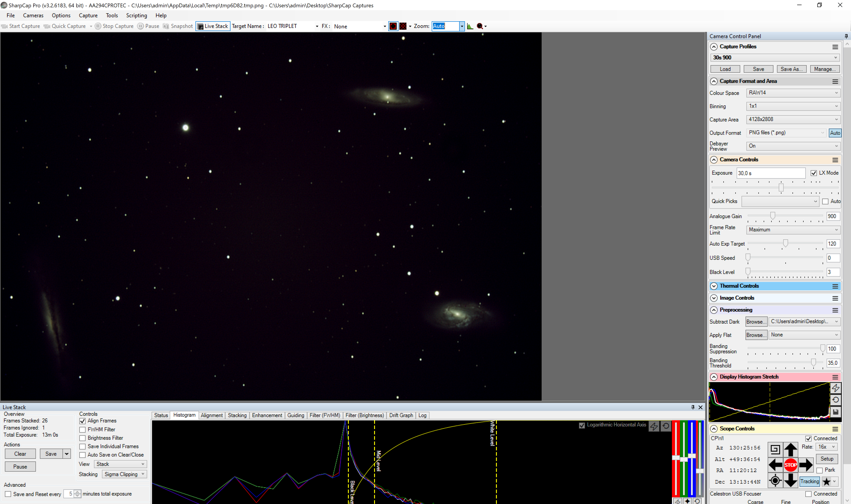Switch to the Enhancement tab
851x504 pixels.
tap(267, 415)
